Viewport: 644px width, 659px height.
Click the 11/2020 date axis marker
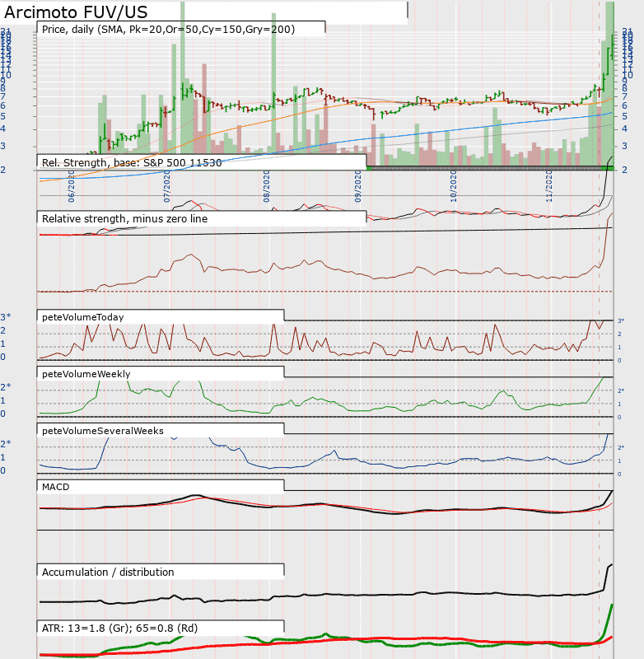point(548,186)
